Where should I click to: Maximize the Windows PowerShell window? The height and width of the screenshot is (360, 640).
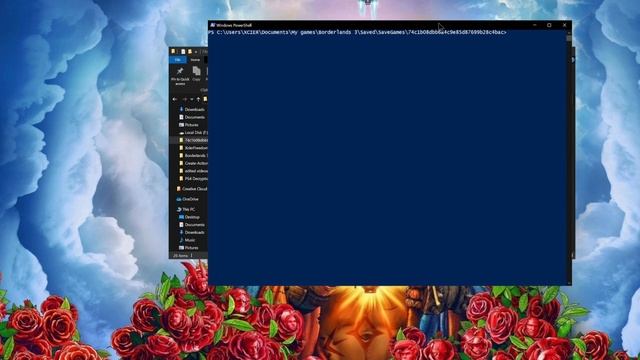point(549,25)
